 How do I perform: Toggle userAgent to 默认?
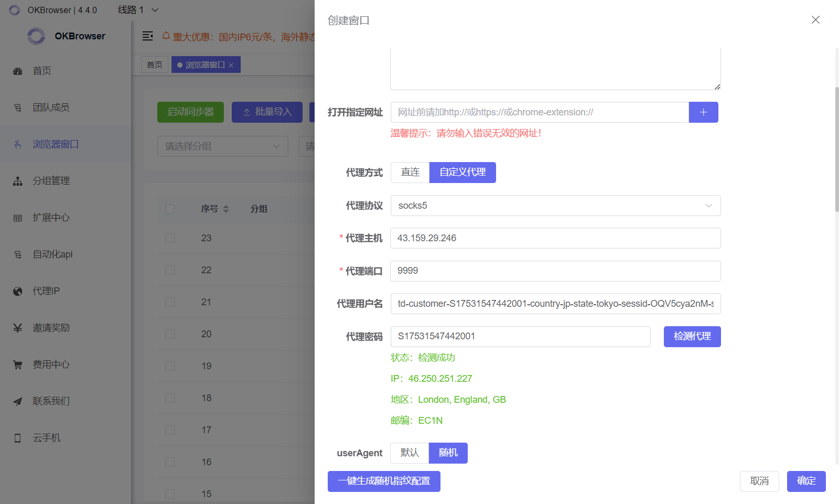409,453
